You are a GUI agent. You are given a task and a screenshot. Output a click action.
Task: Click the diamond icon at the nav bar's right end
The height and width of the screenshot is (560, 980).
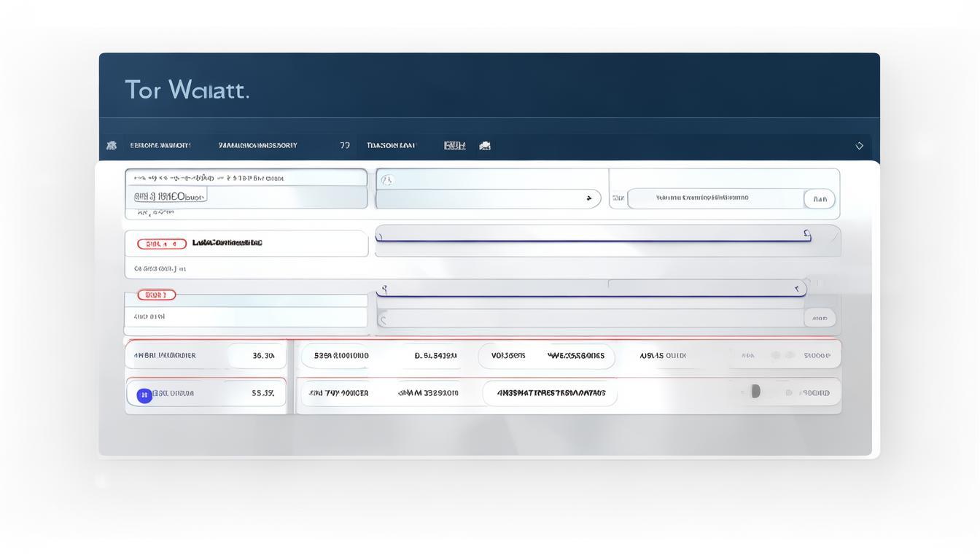[x=860, y=146]
